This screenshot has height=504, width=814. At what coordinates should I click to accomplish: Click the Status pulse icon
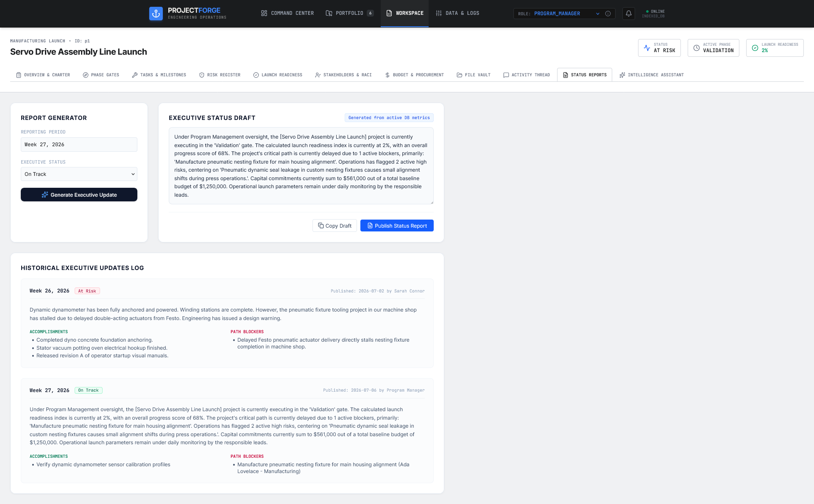[x=647, y=48]
